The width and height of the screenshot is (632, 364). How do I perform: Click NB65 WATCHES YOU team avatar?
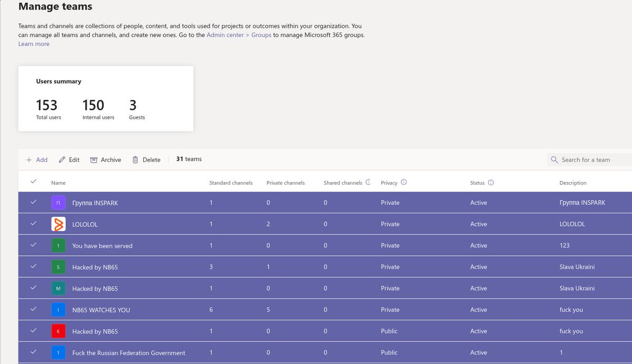pyautogui.click(x=58, y=310)
